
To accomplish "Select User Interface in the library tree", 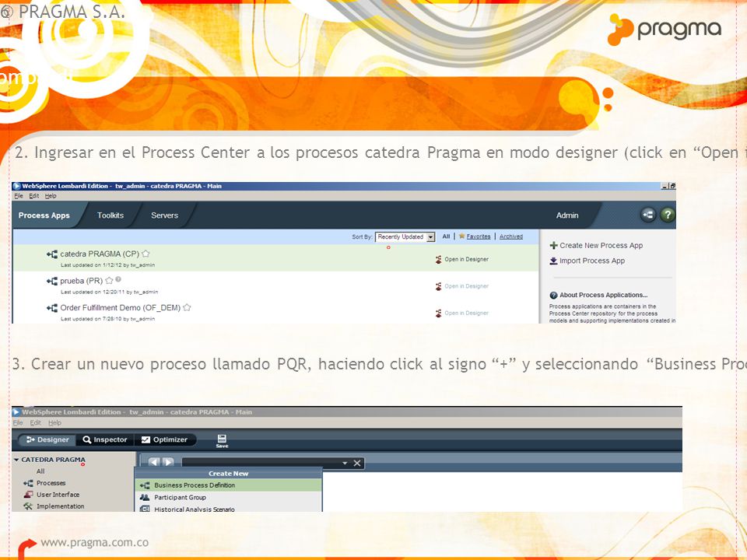I will (58, 495).
